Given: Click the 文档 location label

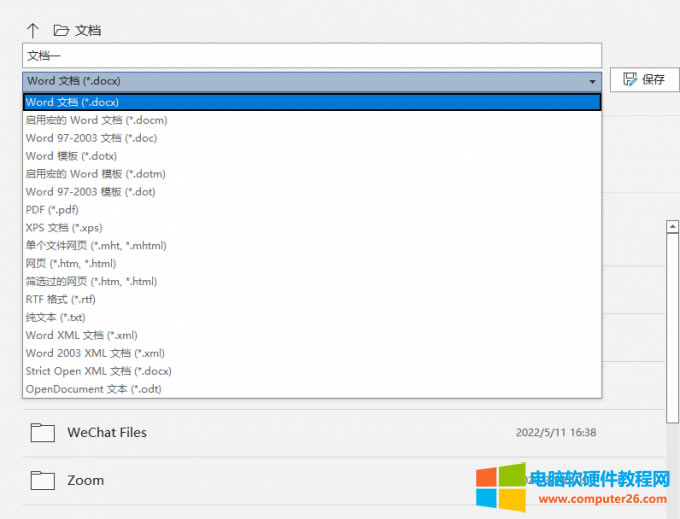Looking at the screenshot, I should click(x=88, y=30).
